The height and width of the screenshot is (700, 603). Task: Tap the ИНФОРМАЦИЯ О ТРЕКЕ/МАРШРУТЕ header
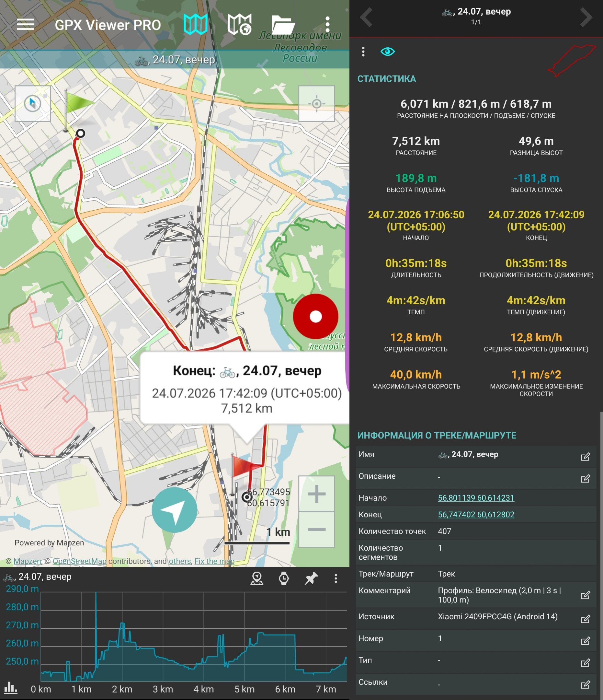[x=437, y=435]
